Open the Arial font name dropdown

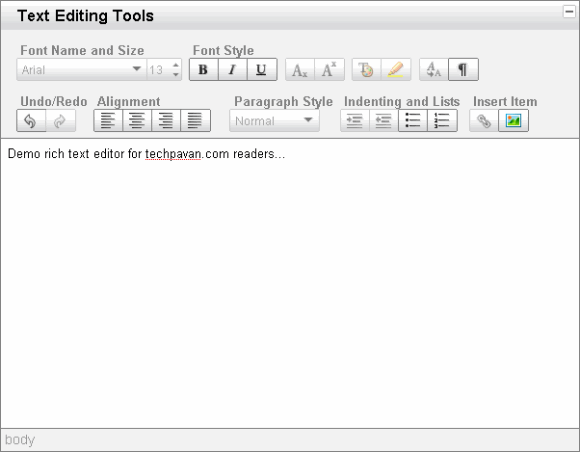point(81,70)
